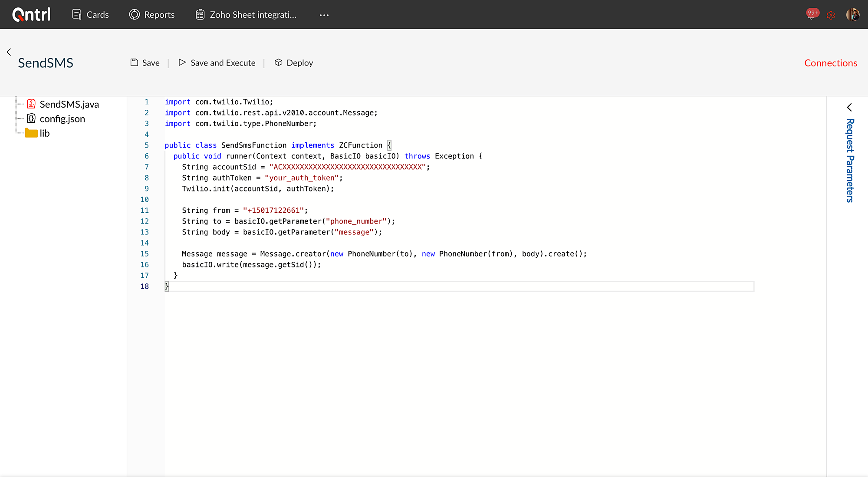Click the "your_auth_token" string
The width and height of the screenshot is (868, 477).
(302, 178)
